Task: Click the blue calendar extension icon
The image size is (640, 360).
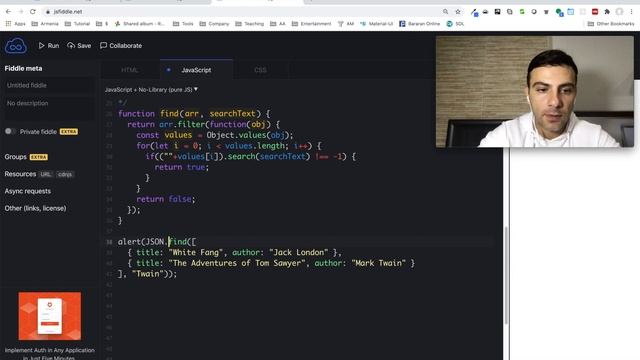Action: [571, 12]
